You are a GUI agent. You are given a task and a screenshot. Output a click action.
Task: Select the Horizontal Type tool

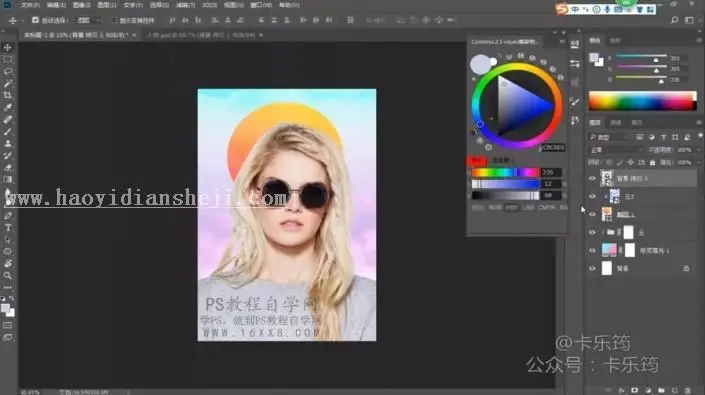click(8, 228)
